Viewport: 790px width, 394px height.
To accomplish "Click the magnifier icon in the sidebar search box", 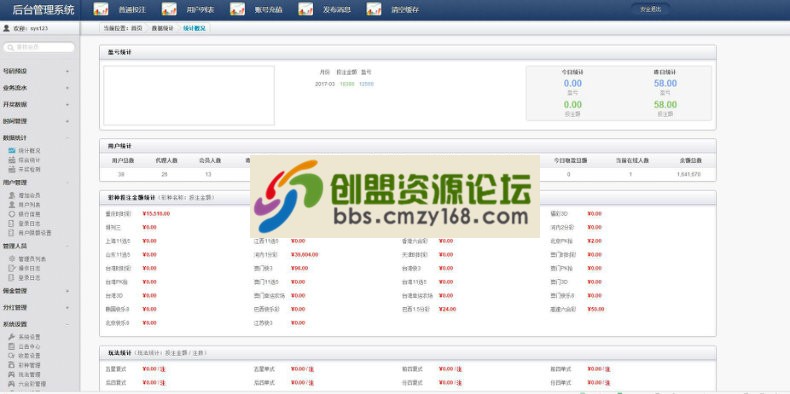I will (11, 47).
